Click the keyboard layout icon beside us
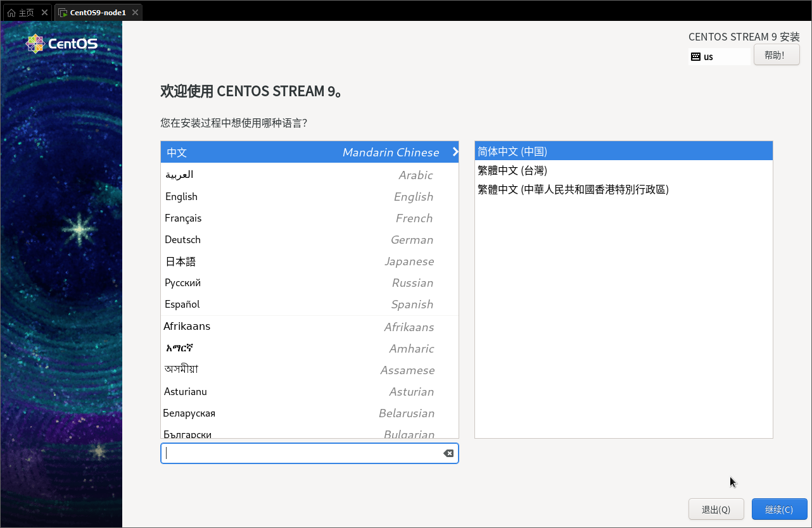This screenshot has width=812, height=528. click(695, 56)
